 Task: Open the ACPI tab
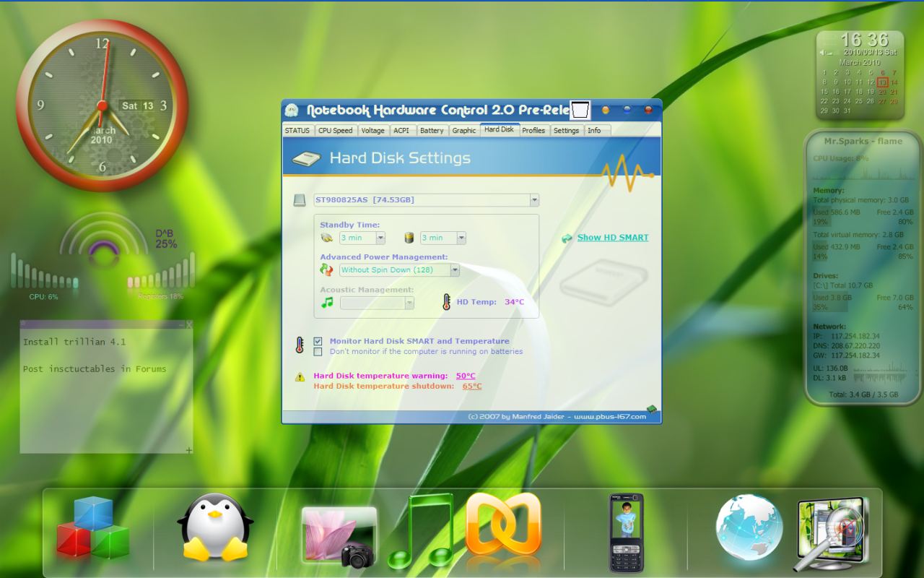[x=401, y=131]
